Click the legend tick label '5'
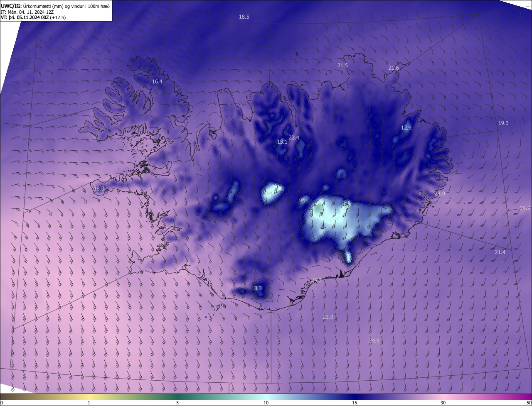Viewport: 532px width, 406px height. point(177,403)
